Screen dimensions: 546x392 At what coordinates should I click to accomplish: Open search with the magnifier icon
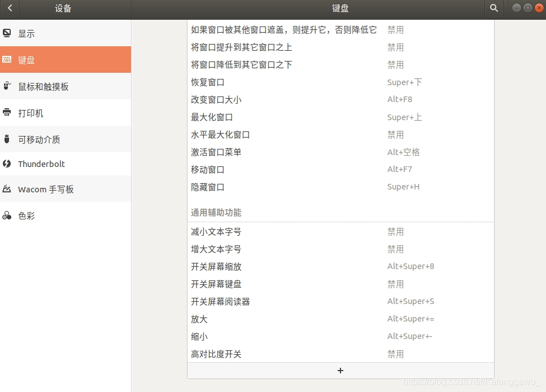pyautogui.click(x=493, y=8)
